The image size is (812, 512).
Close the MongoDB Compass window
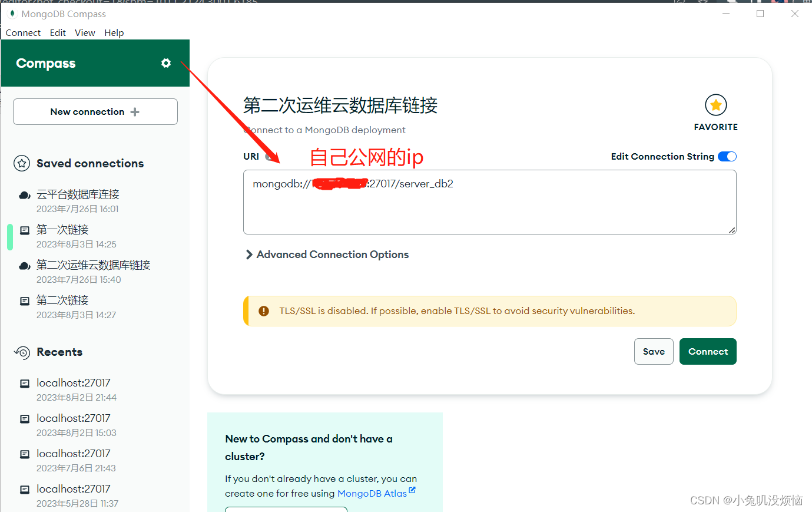click(795, 14)
